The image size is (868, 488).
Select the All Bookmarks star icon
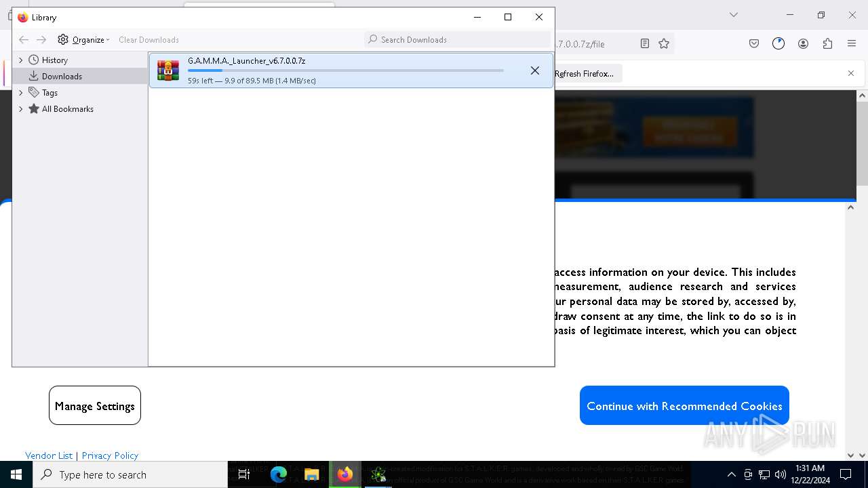click(x=33, y=109)
